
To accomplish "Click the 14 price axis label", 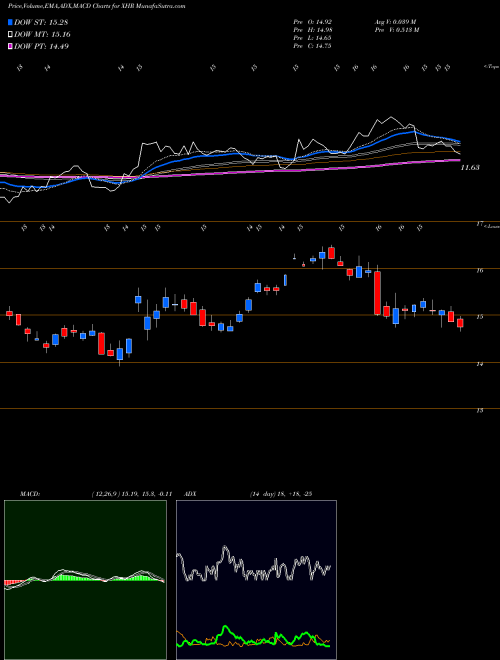I will (479, 364).
